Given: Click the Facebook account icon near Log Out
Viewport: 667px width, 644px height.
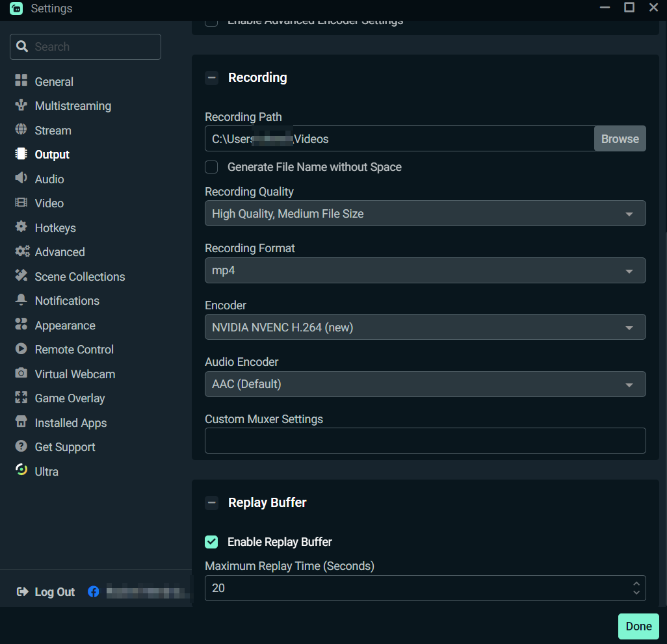Looking at the screenshot, I should click(93, 591).
